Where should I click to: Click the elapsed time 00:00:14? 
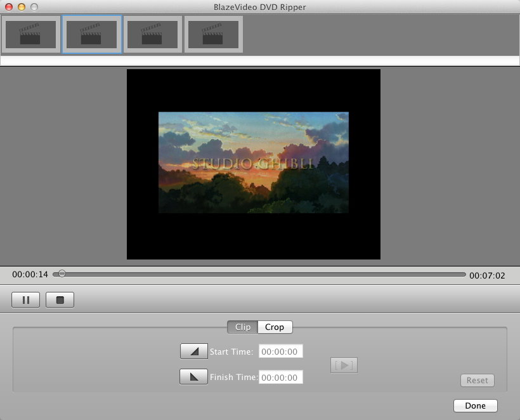pos(30,274)
